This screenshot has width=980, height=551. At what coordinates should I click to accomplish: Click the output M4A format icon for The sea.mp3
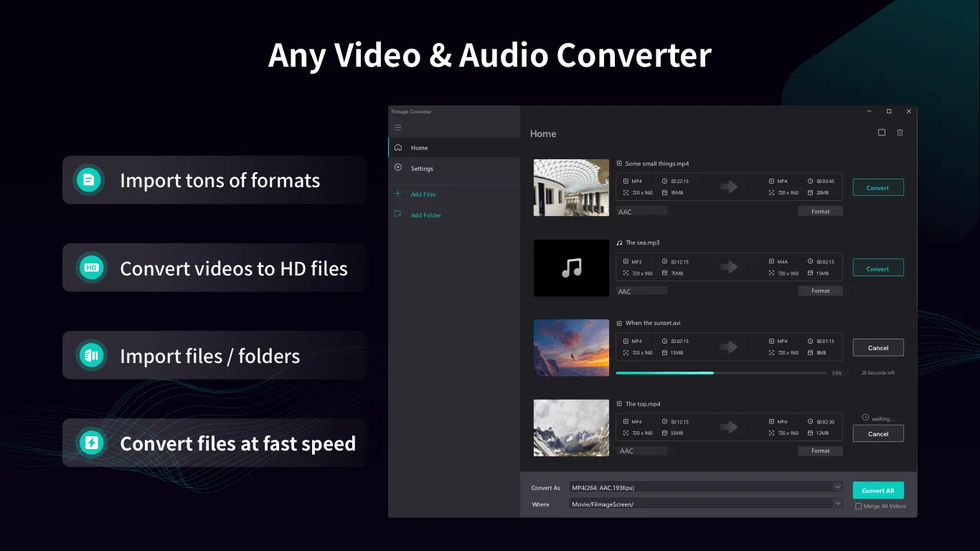click(x=771, y=262)
